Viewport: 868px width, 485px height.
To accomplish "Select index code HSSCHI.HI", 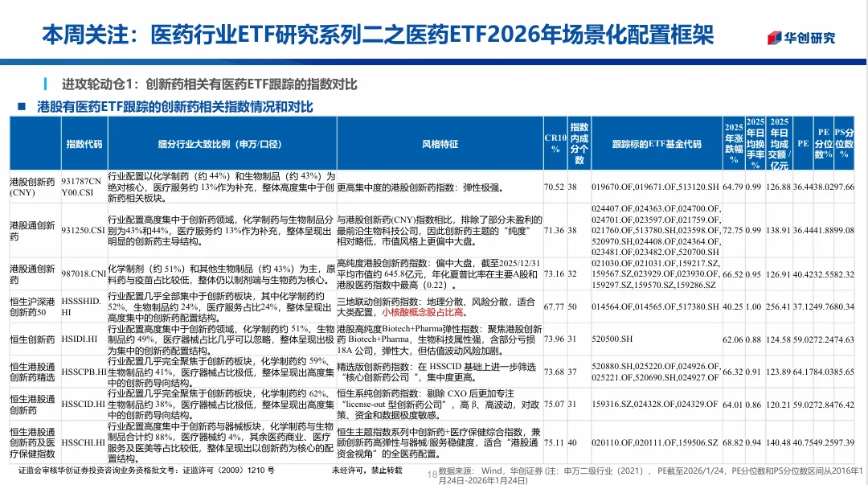I will point(83,443).
